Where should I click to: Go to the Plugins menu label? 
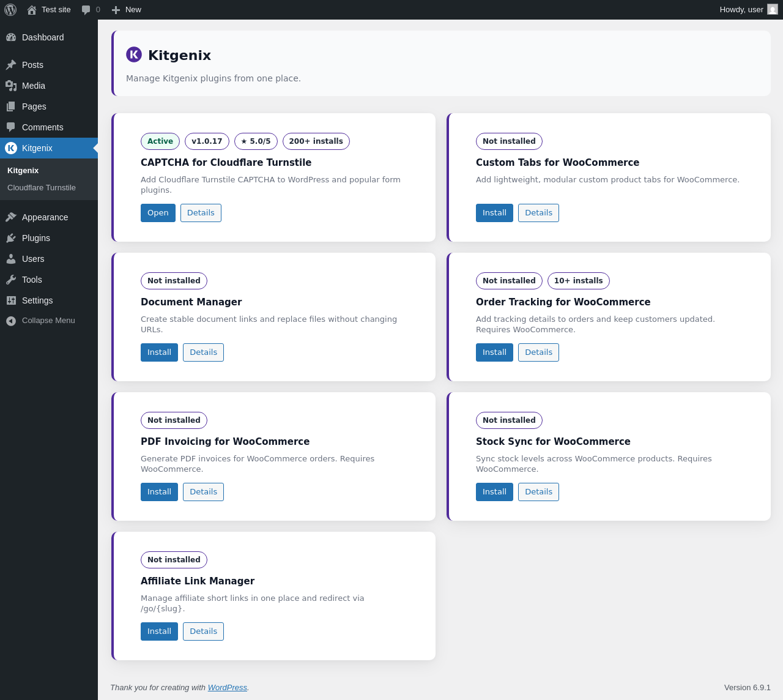point(36,238)
